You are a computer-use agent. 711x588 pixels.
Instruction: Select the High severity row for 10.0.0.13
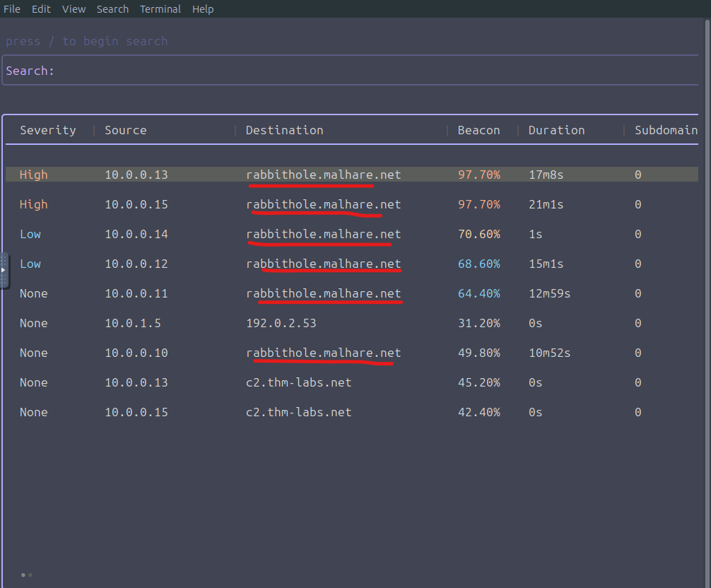pyautogui.click(x=352, y=175)
